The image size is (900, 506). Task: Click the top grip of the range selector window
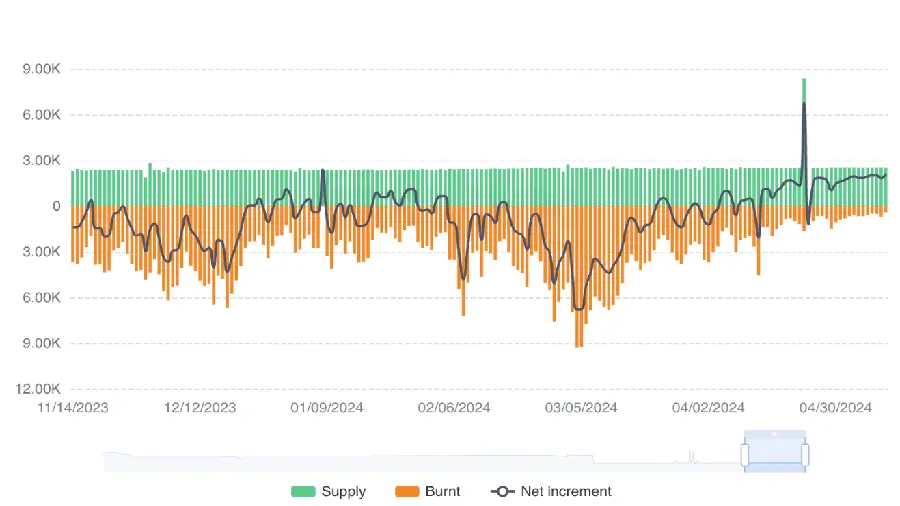pos(775,435)
